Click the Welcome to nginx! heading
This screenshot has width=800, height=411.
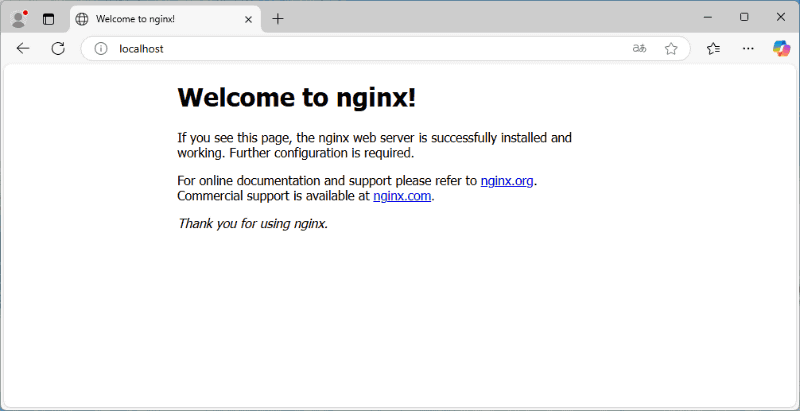(296, 97)
